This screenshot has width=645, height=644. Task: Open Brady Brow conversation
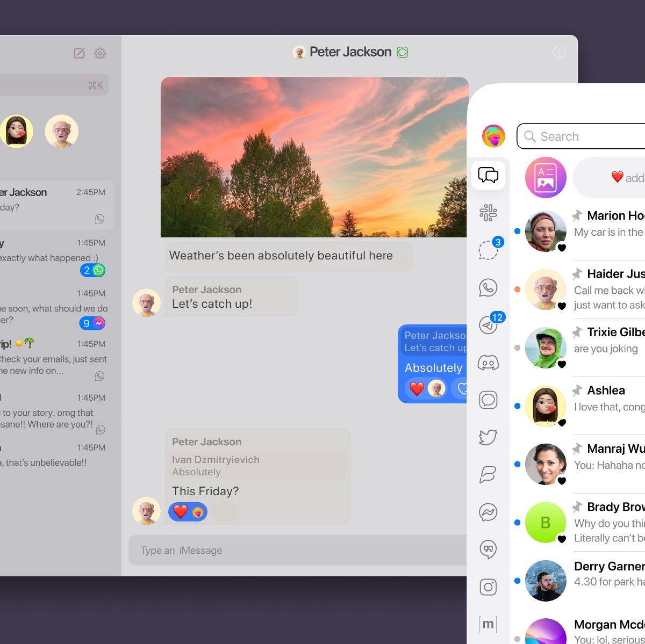click(x=579, y=523)
